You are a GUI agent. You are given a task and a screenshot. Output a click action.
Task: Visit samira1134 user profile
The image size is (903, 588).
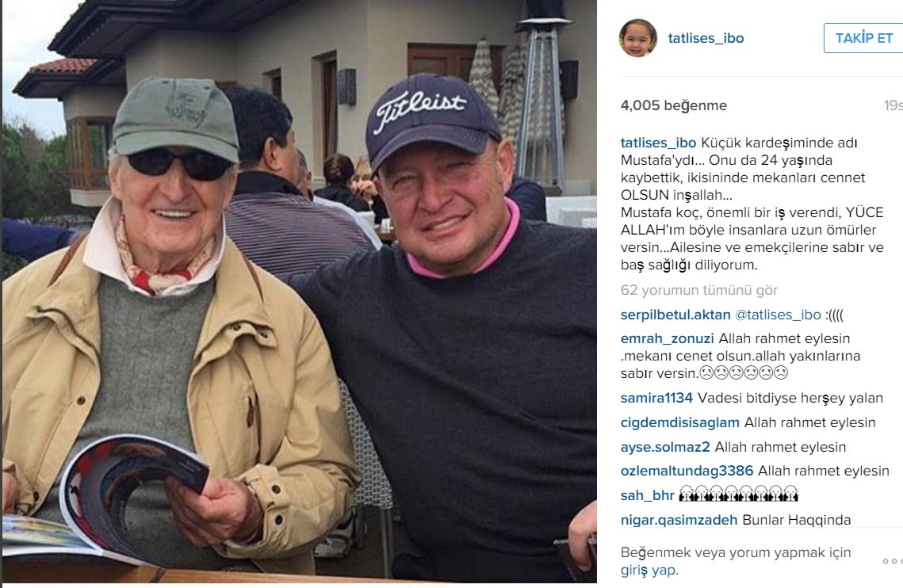point(656,398)
